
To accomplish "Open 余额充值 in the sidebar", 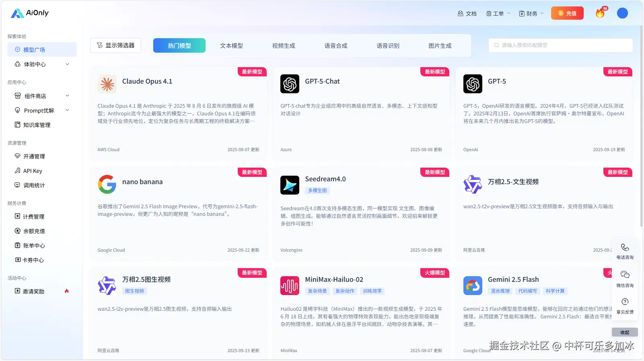I will tap(42, 231).
